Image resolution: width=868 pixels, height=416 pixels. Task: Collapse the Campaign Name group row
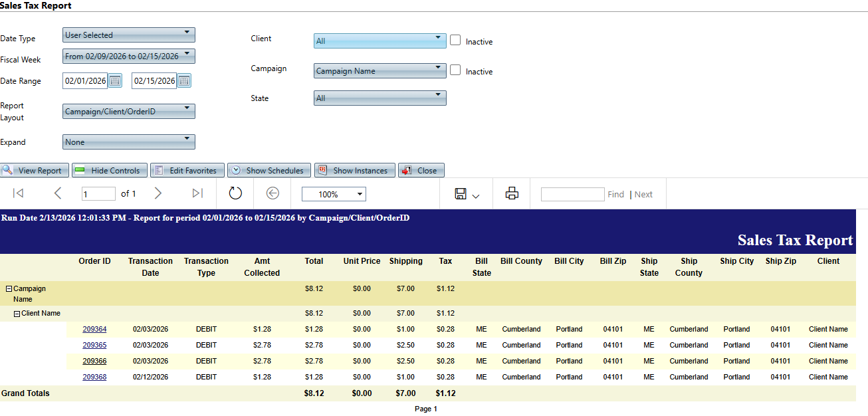(x=9, y=289)
